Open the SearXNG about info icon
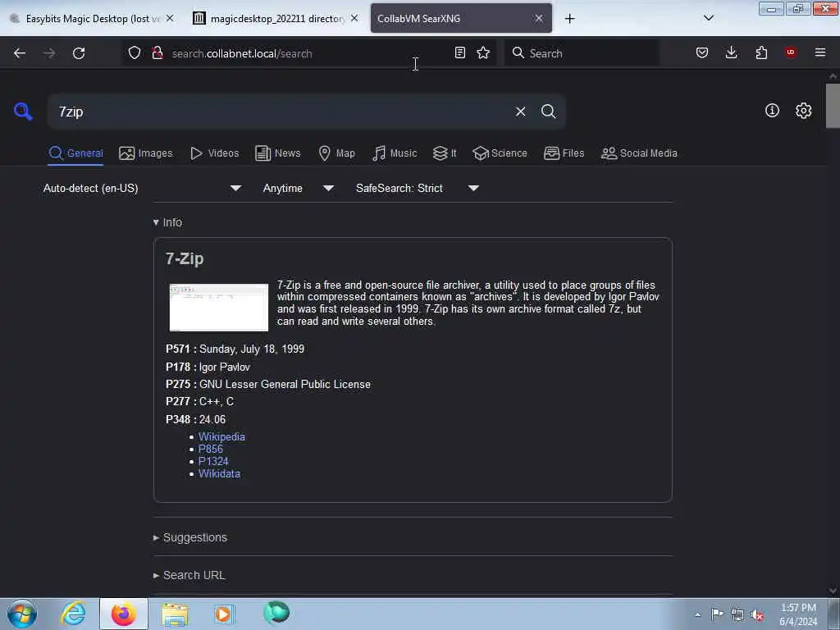The image size is (840, 630). pyautogui.click(x=772, y=111)
